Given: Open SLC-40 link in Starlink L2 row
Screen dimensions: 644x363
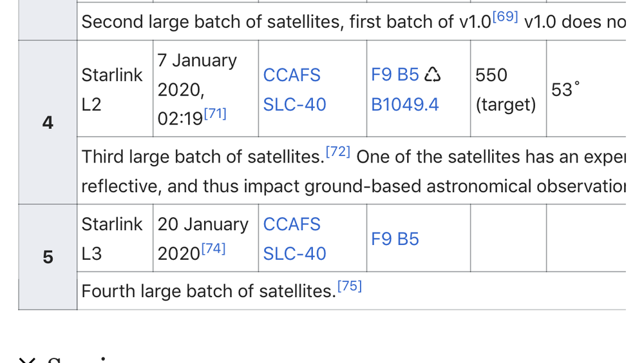Looking at the screenshot, I should pyautogui.click(x=294, y=104).
